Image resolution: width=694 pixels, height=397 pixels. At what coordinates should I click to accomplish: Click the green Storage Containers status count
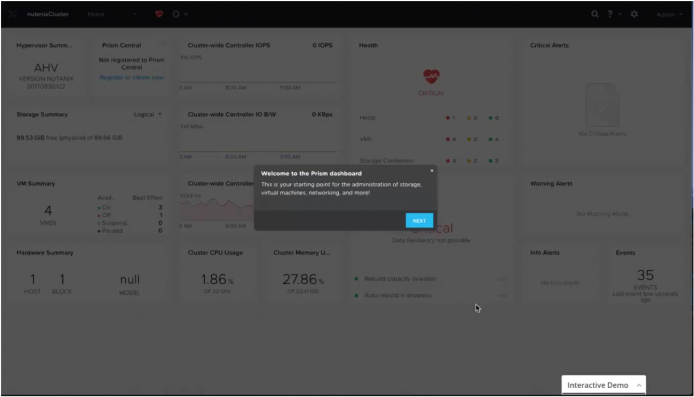pyautogui.click(x=494, y=161)
